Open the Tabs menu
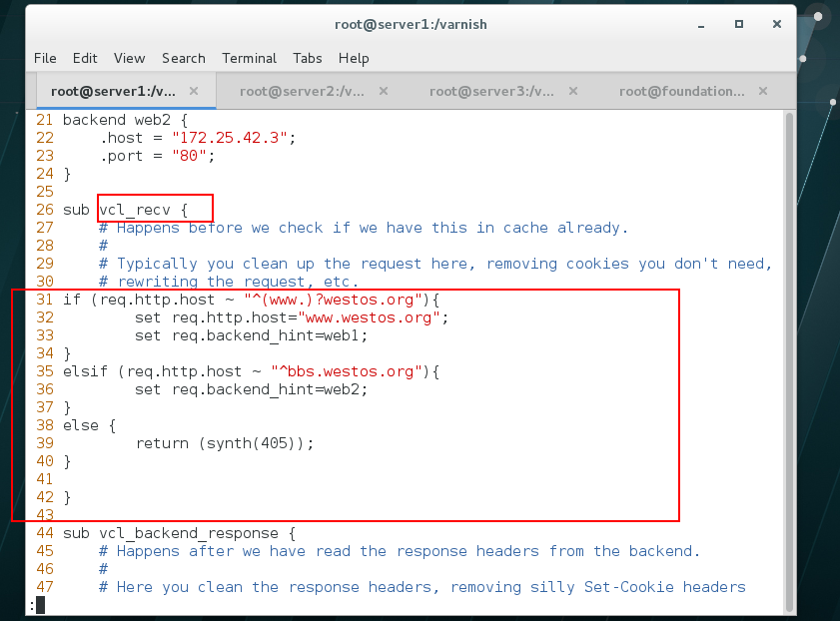The image size is (840, 621). [307, 58]
